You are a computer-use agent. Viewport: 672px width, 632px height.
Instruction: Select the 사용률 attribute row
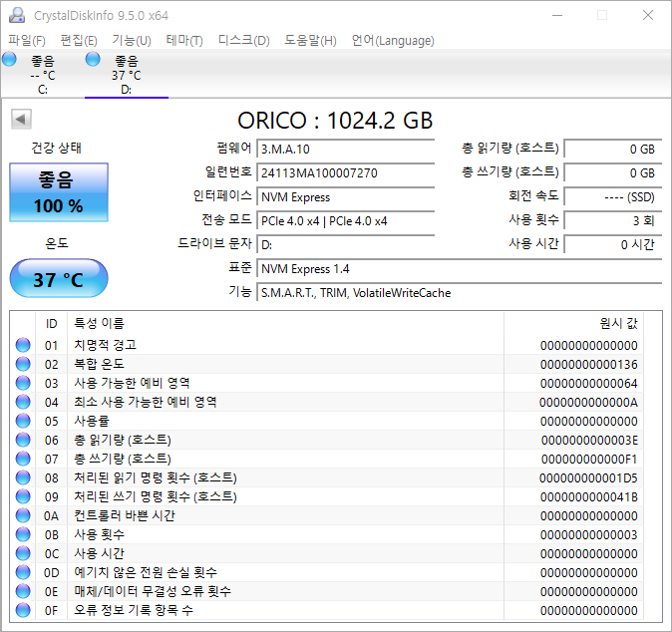tap(329, 421)
